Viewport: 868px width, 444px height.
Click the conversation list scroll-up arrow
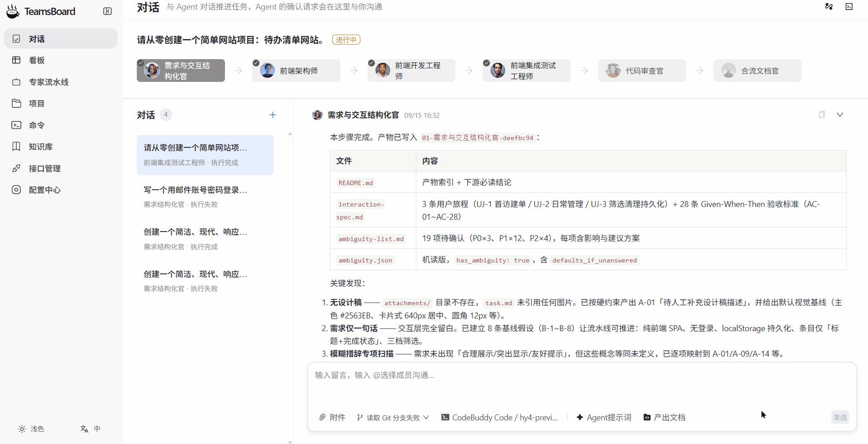290,134
